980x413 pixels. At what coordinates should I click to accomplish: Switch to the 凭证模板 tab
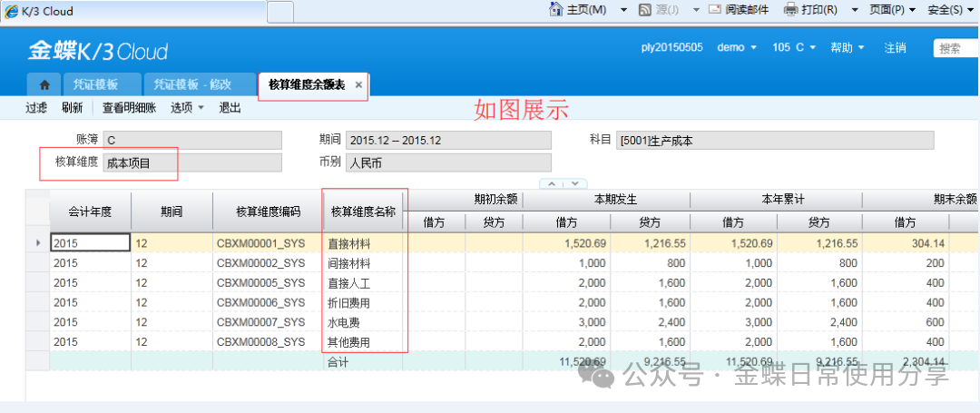coord(95,84)
